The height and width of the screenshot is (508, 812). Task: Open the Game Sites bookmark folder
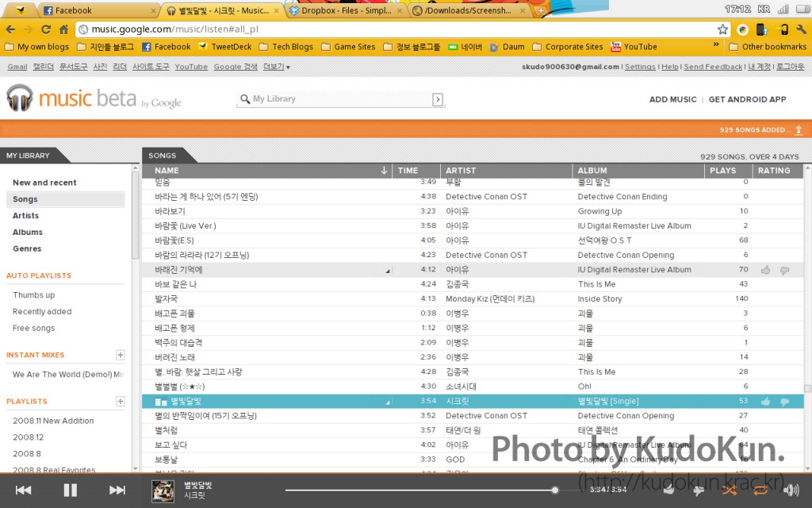348,47
